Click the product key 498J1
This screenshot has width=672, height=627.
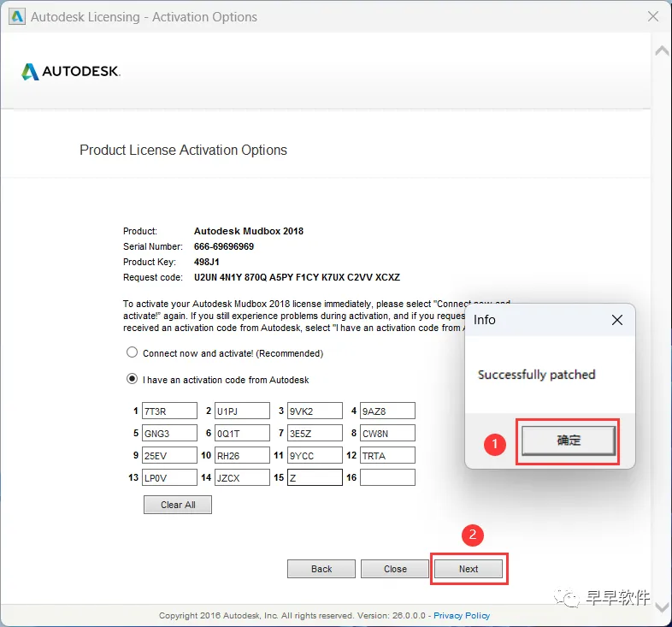point(207,262)
